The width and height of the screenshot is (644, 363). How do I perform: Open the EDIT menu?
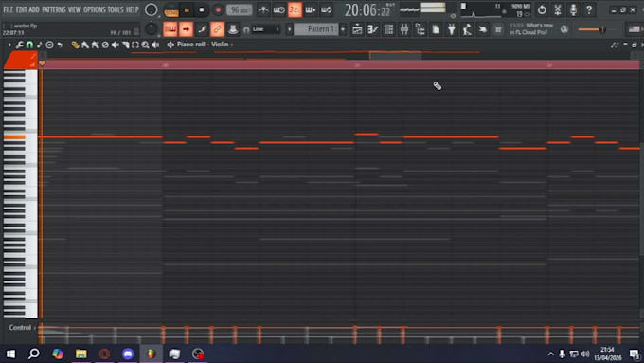point(22,9)
